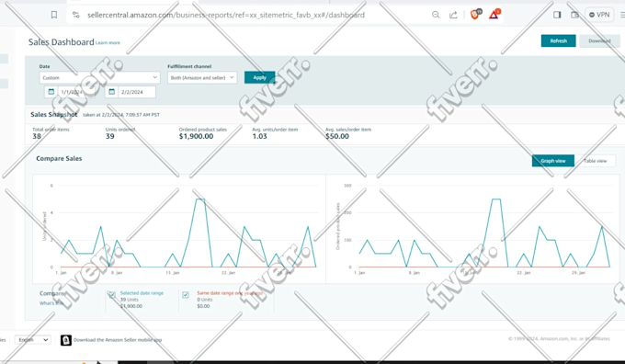
Task: Click Download the Amazon Seller mobile app link
Action: (118, 340)
